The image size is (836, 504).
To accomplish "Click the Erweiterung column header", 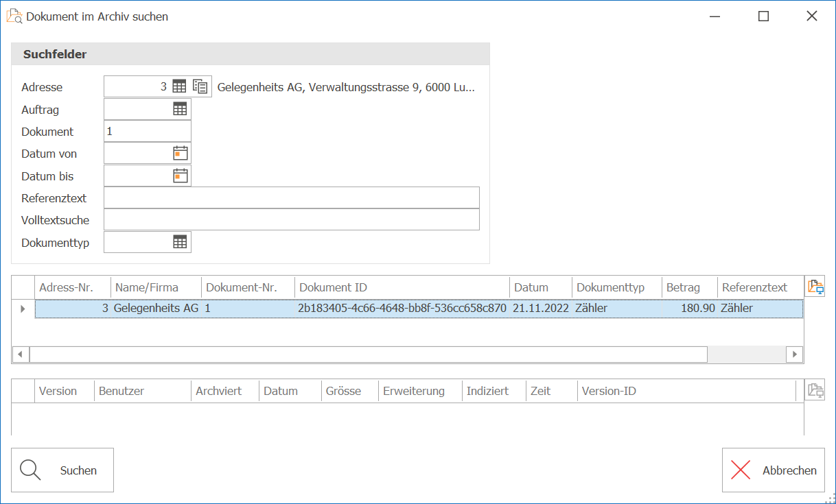I will click(420, 391).
